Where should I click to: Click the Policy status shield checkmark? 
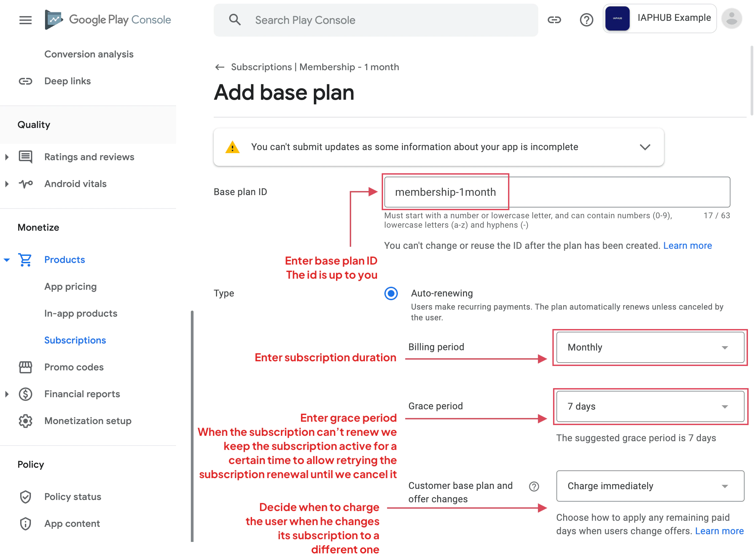[25, 497]
